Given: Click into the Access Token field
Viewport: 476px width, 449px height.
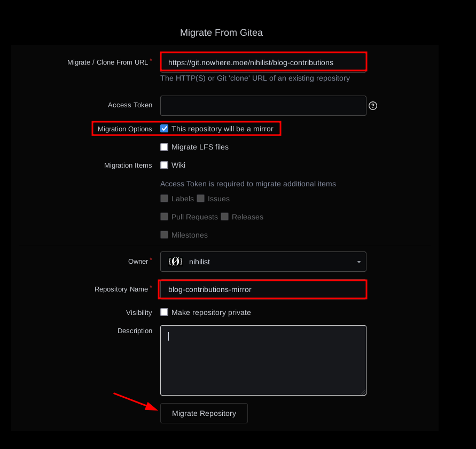Looking at the screenshot, I should (x=263, y=106).
